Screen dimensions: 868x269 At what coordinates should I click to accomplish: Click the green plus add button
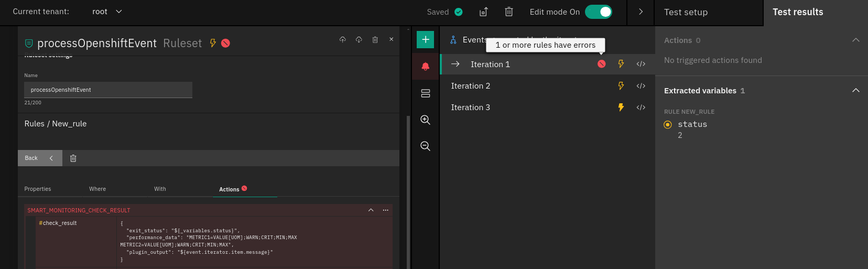425,40
